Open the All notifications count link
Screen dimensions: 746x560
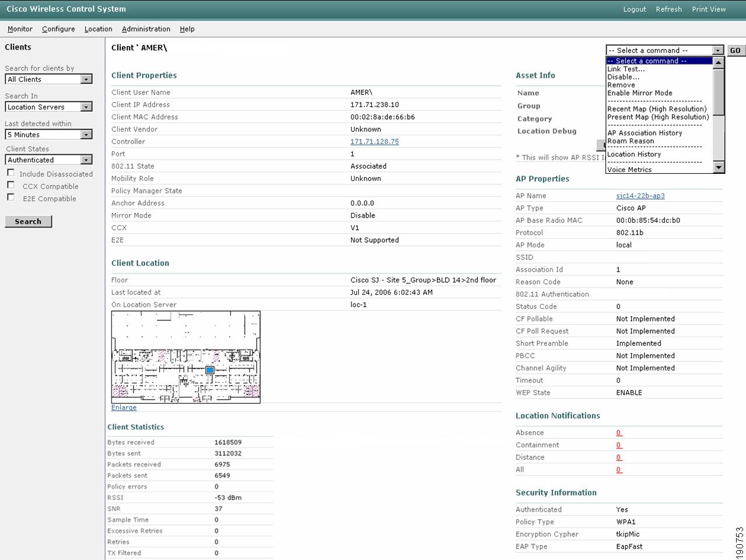tap(619, 470)
